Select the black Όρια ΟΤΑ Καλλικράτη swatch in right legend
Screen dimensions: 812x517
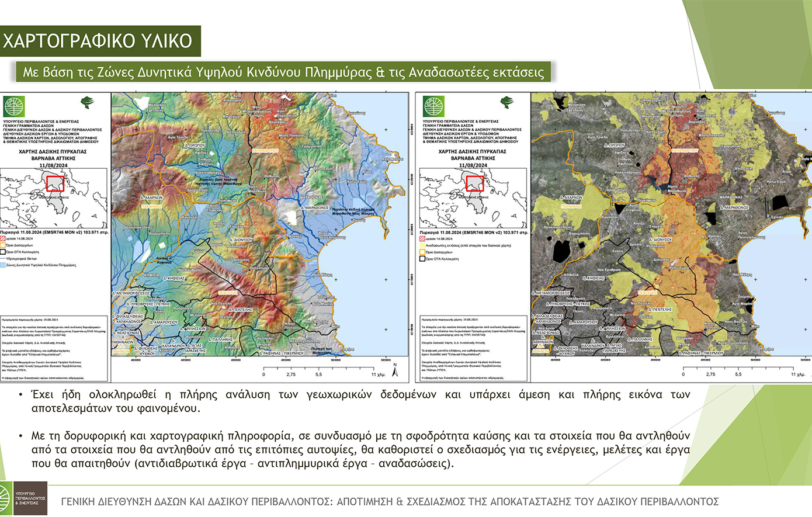tap(423, 259)
